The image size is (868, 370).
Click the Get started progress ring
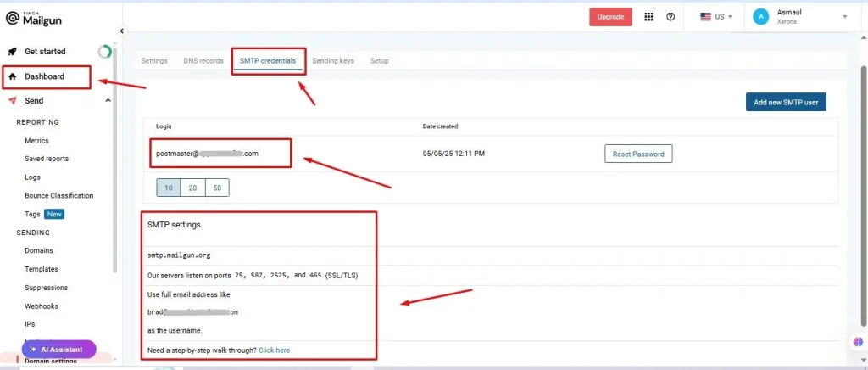(104, 52)
